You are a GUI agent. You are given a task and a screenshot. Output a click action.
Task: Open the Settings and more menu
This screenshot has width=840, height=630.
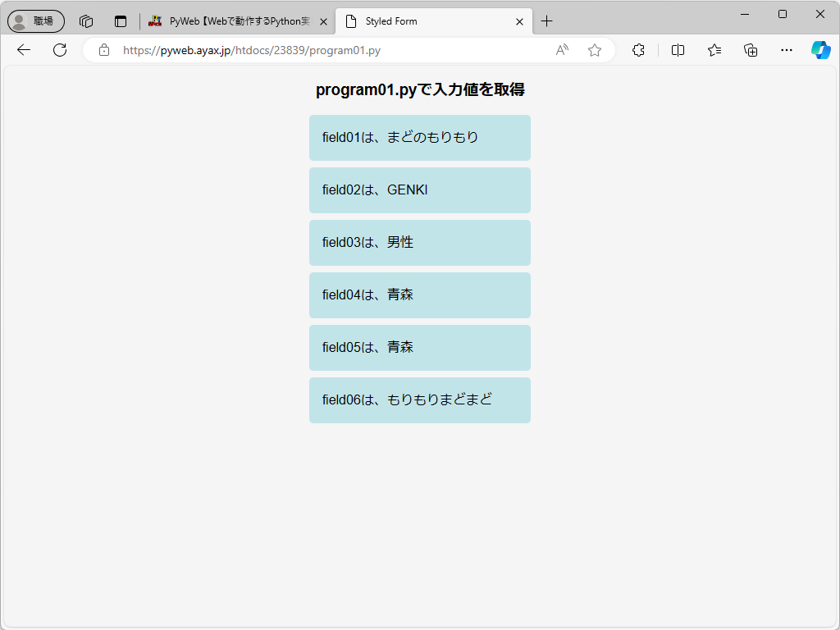pyautogui.click(x=786, y=50)
